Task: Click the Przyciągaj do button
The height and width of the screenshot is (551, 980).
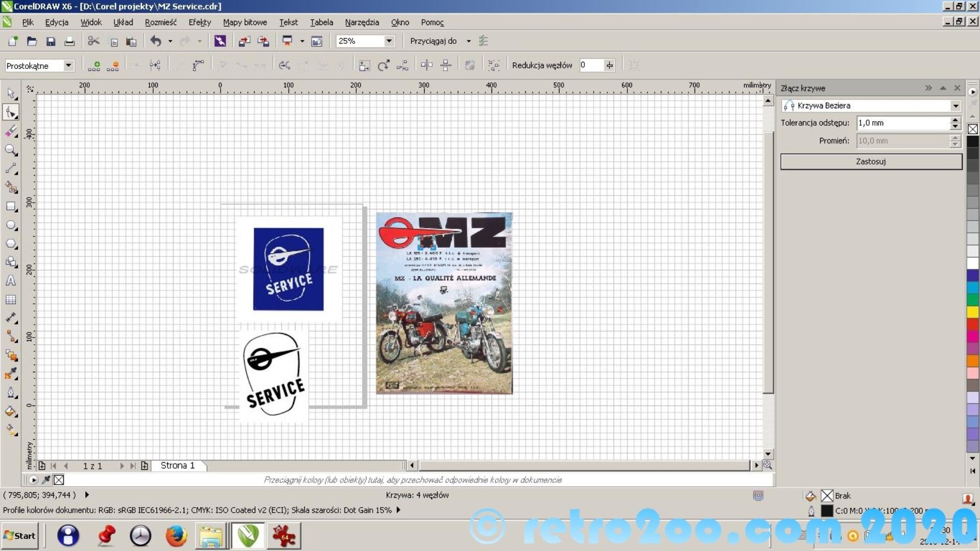Action: click(x=433, y=41)
